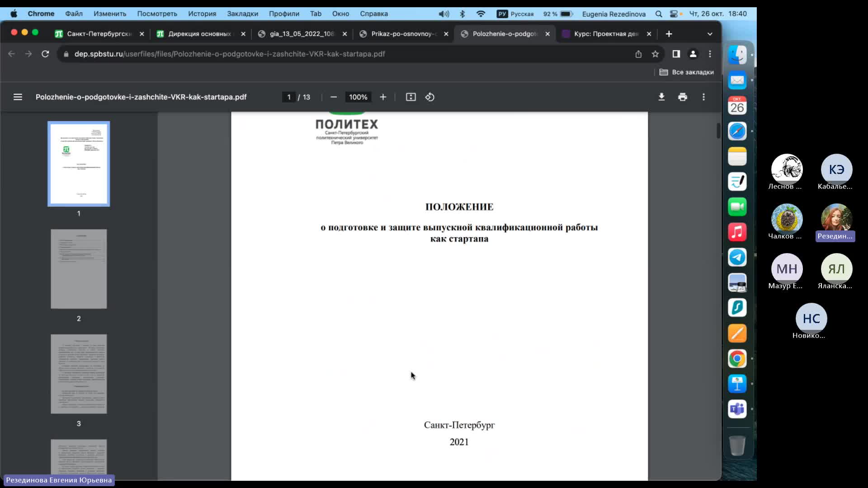The height and width of the screenshot is (488, 868).
Task: Zoom in the PDF with plus button
Action: 383,97
